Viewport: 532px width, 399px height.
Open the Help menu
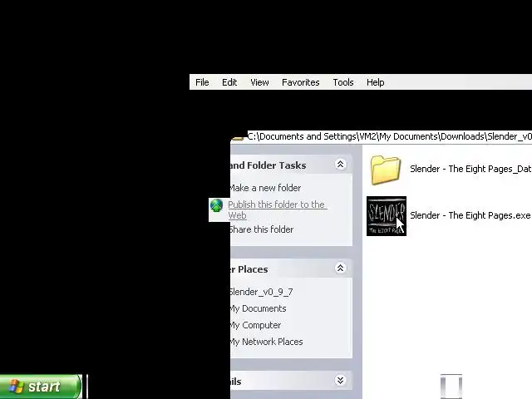coord(375,82)
